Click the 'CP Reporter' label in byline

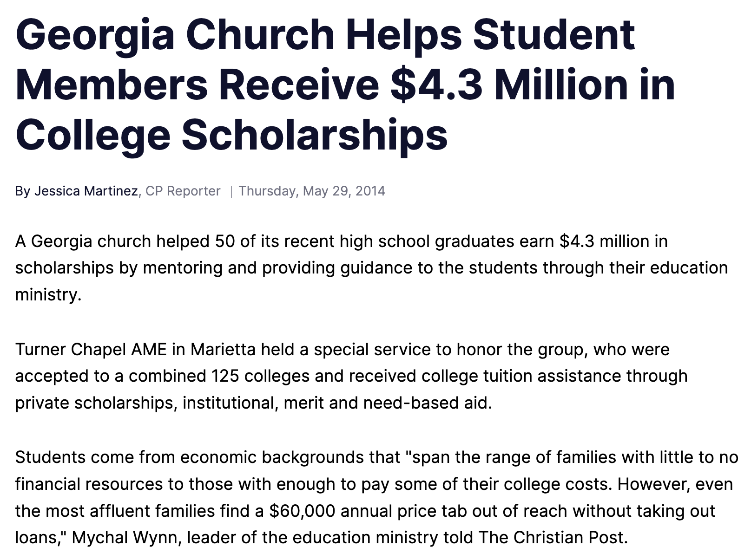tap(183, 191)
